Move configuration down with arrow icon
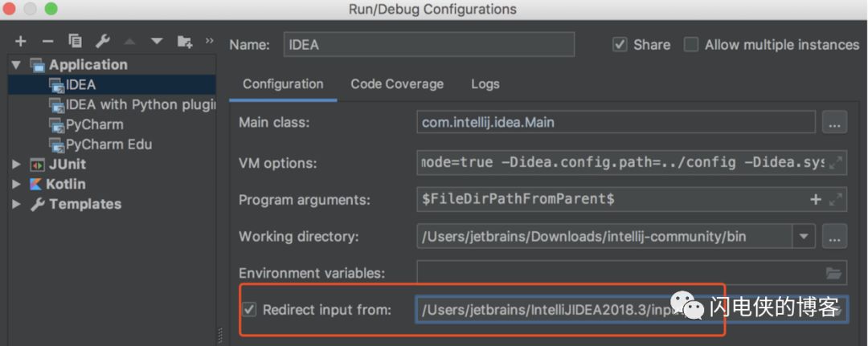The height and width of the screenshot is (346, 868). [x=157, y=42]
